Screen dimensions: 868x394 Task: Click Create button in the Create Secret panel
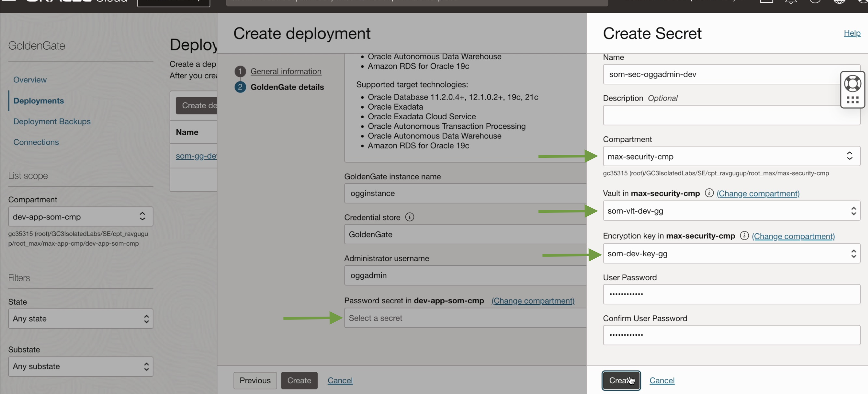tap(621, 381)
